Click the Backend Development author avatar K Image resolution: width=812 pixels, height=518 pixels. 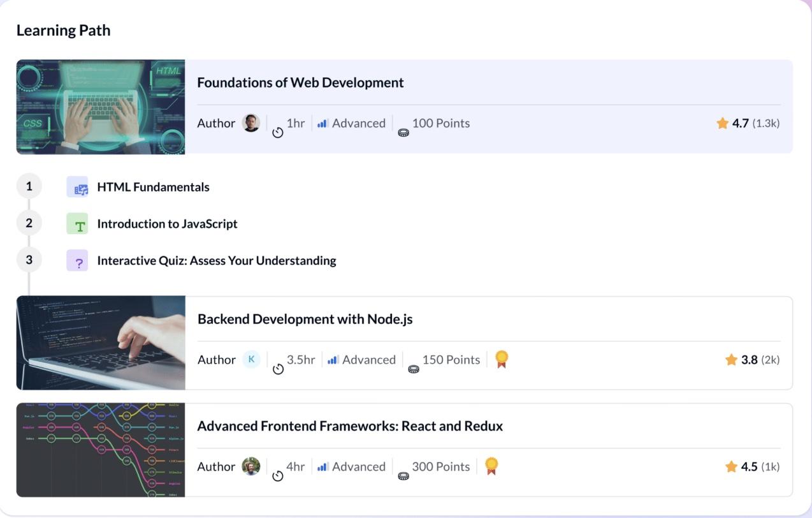tap(251, 359)
